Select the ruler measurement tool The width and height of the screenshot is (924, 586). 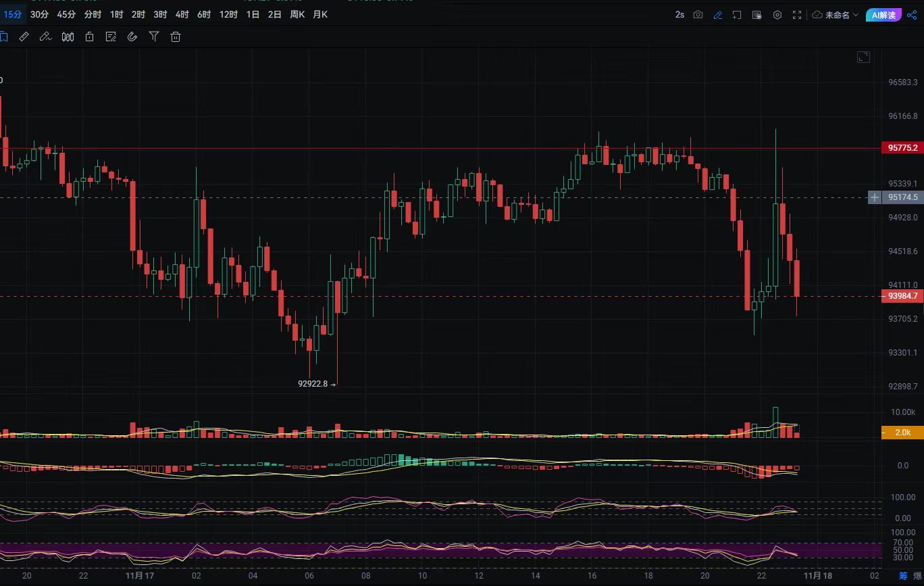pos(24,37)
